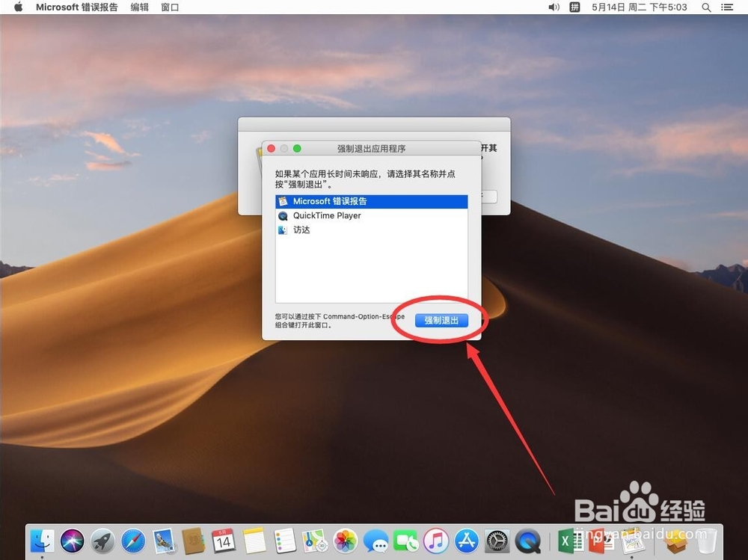Viewport: 748px width, 560px height.
Task: Open the volume control in menu bar
Action: point(554,7)
